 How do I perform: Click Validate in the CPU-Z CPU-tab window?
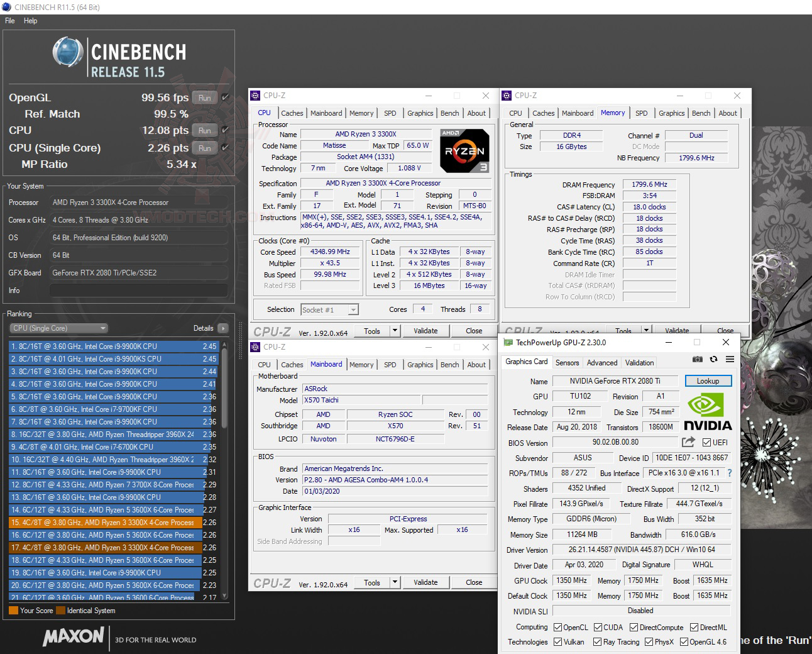[425, 331]
